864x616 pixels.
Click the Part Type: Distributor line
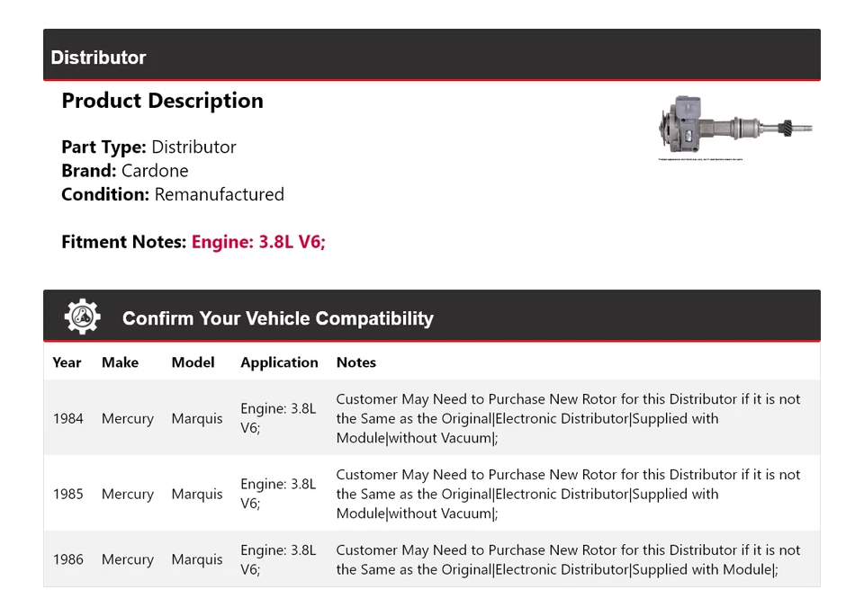tap(148, 147)
